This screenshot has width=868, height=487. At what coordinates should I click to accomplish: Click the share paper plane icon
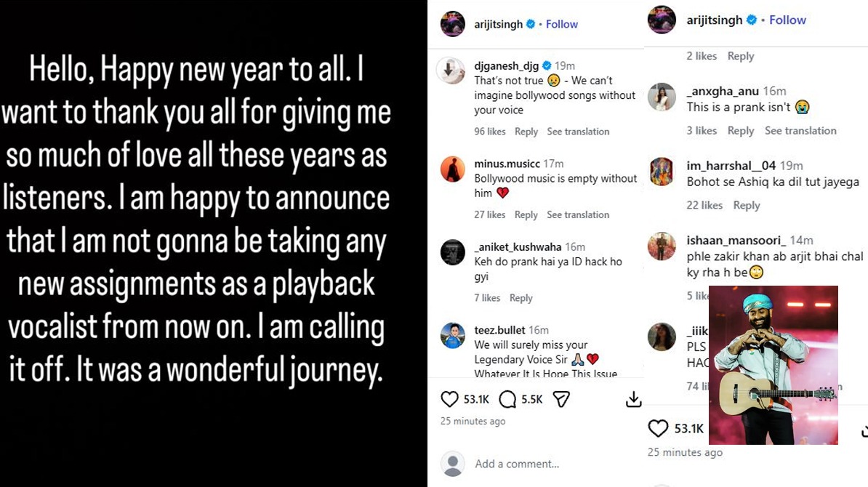(x=561, y=399)
